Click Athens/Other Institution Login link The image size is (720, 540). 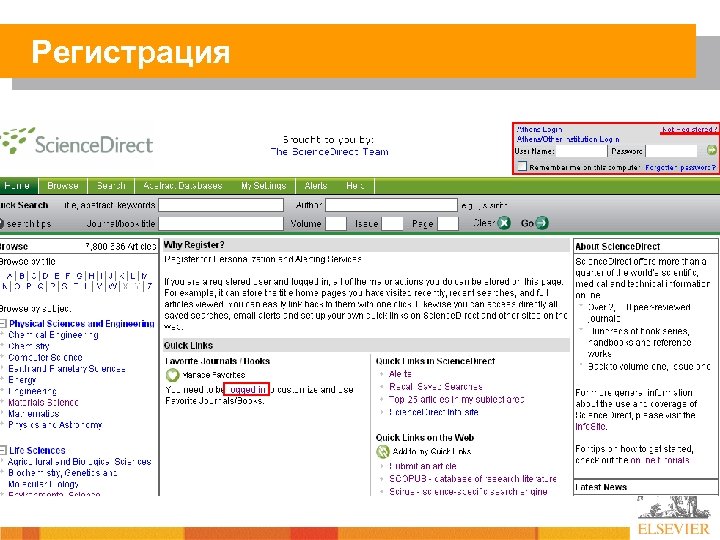[568, 139]
